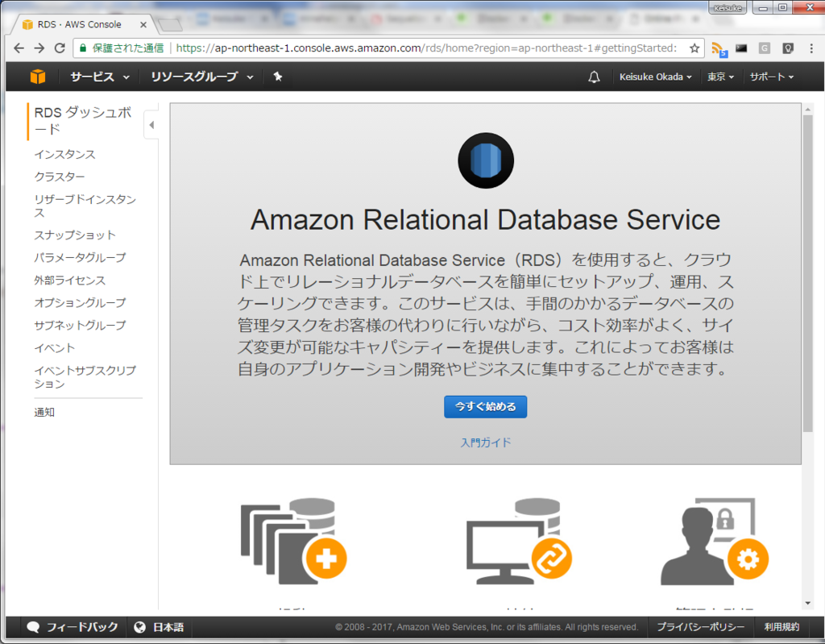The image size is (825, 644).
Task: Open the サポート menu
Action: 771,77
